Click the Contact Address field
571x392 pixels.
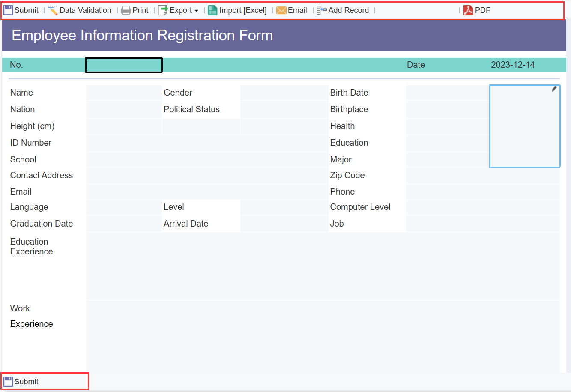(x=207, y=176)
